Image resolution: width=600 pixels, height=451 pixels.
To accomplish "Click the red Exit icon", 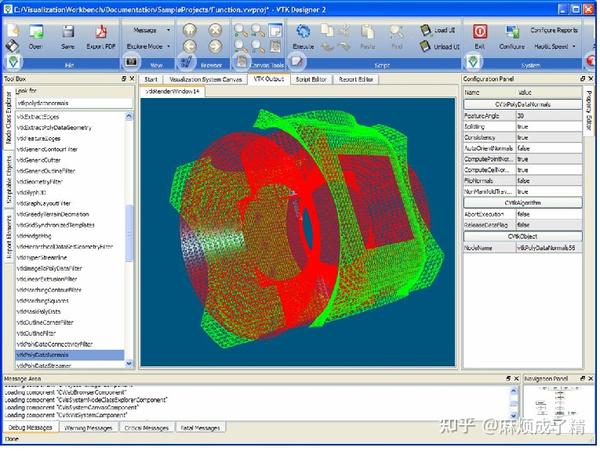I will tap(480, 31).
